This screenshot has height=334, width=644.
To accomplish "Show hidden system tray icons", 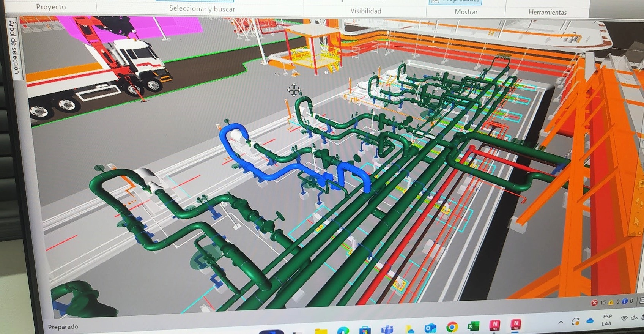I will 561,322.
